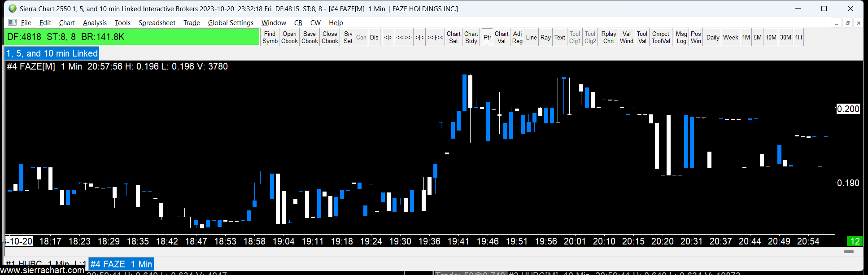This screenshot has width=868, height=275.
Task: Click Open Cbook toolbar button
Action: click(289, 37)
